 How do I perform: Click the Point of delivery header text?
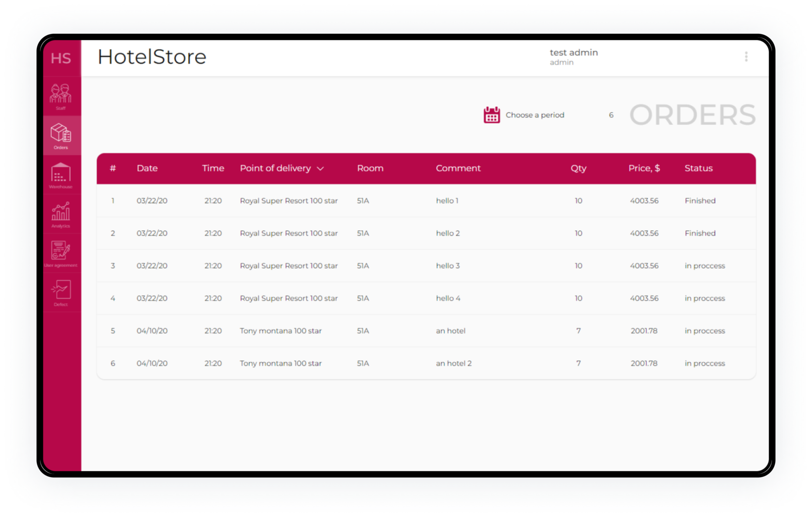tap(275, 168)
